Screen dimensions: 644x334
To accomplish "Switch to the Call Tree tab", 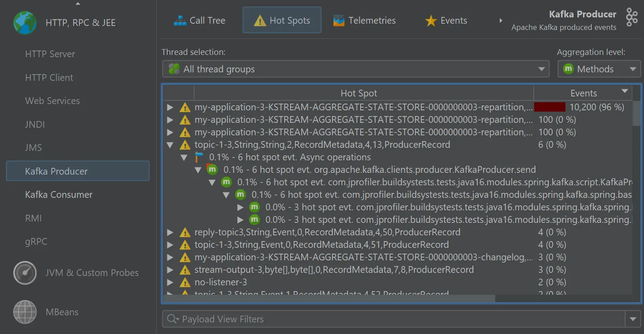I will 199,21.
